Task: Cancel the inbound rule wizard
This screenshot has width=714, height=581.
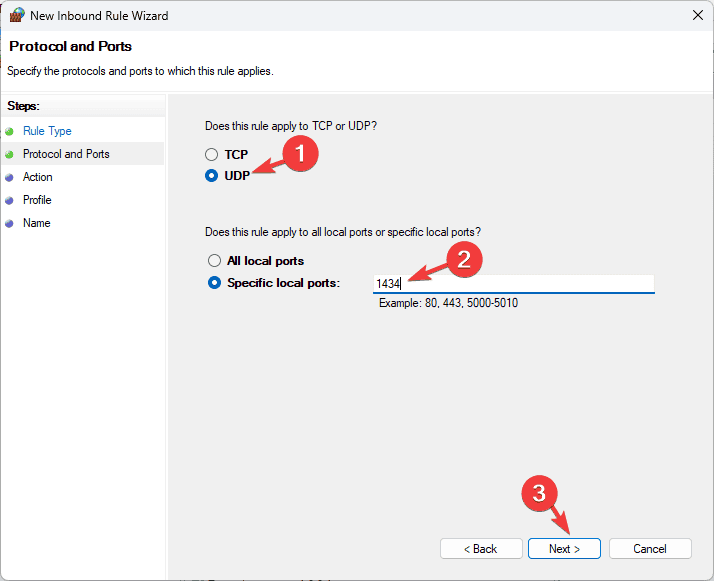Action: pyautogui.click(x=650, y=549)
